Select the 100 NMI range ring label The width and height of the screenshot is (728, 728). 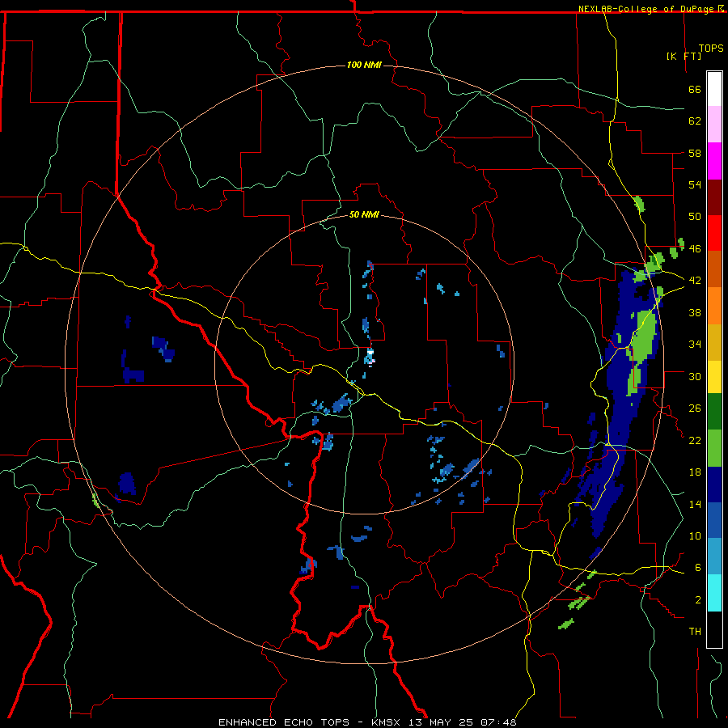[364, 65]
